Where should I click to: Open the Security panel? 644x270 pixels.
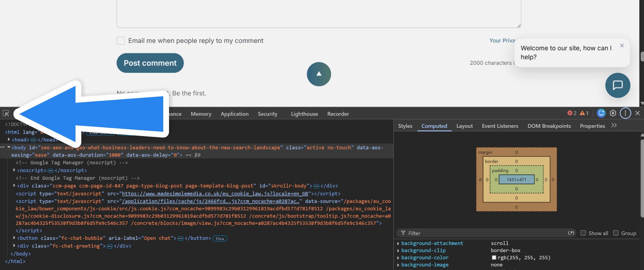(x=267, y=114)
